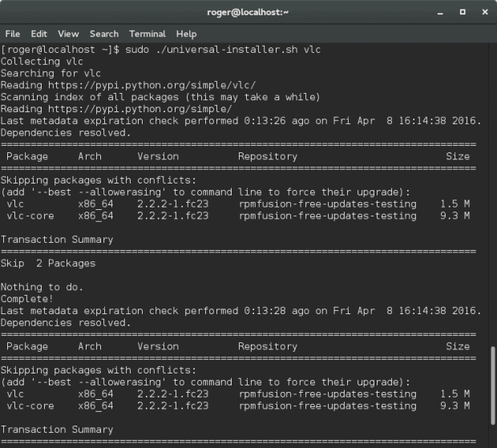Viewport: 497px width, 448px height.
Task: Open the Help menu
Action: [186, 34]
